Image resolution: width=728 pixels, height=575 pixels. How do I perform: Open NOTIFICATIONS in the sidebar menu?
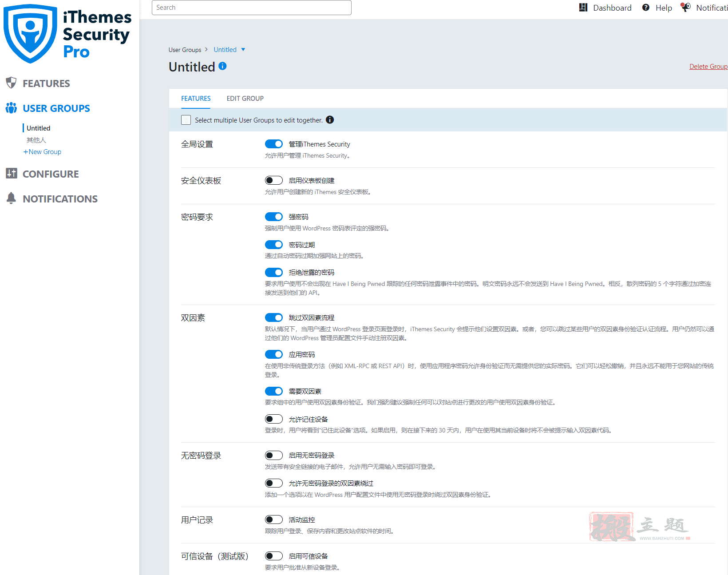[60, 199]
